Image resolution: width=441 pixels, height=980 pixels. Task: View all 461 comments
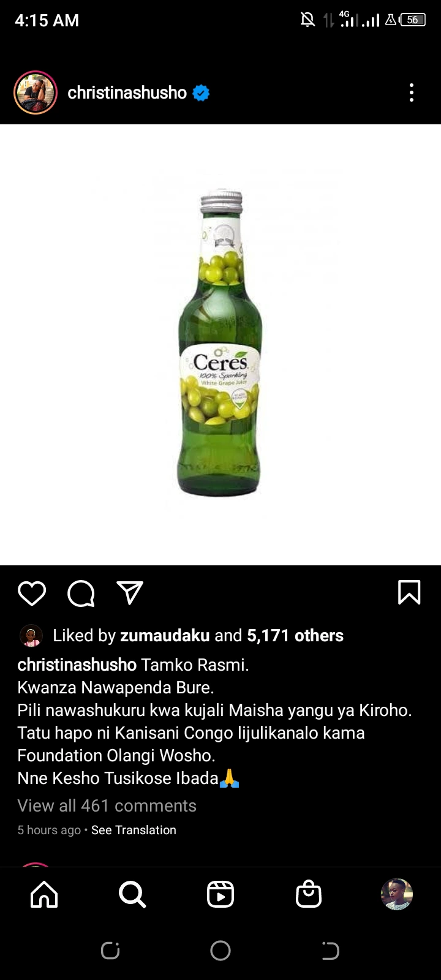tap(107, 805)
